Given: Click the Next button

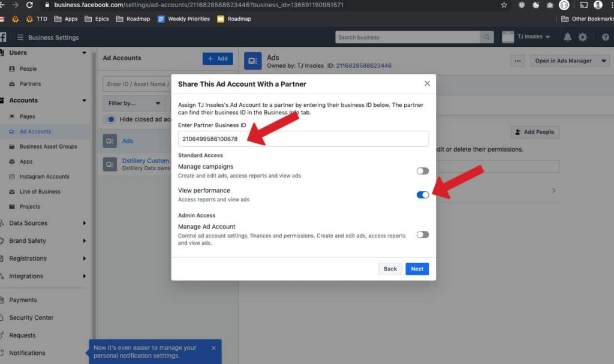Looking at the screenshot, I should [x=417, y=269].
